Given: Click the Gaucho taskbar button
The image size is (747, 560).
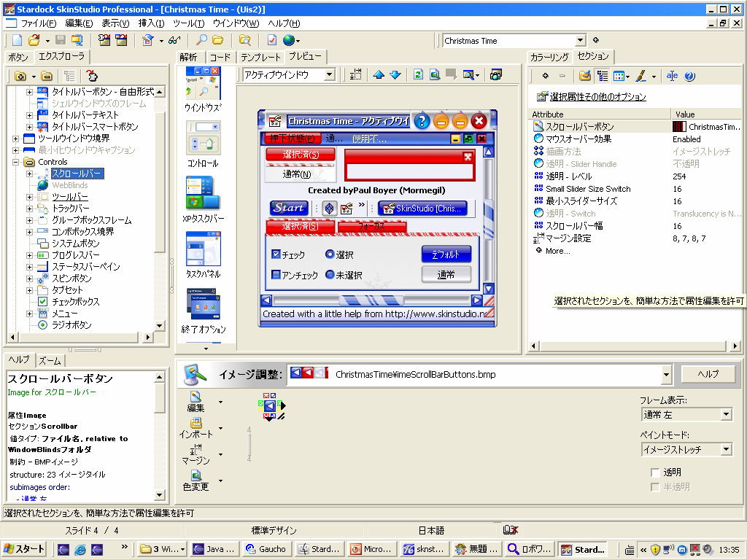Looking at the screenshot, I should (x=267, y=549).
